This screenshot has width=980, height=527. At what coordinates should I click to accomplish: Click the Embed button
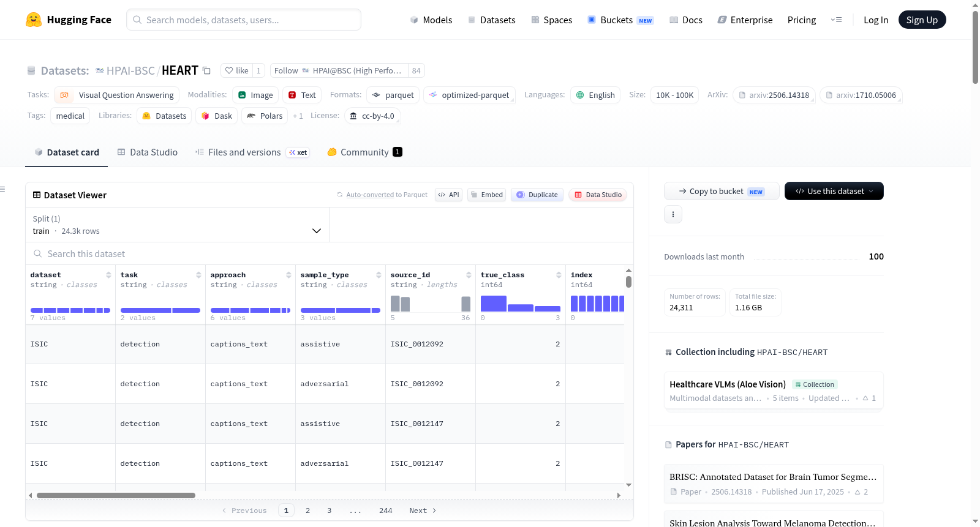(x=486, y=195)
